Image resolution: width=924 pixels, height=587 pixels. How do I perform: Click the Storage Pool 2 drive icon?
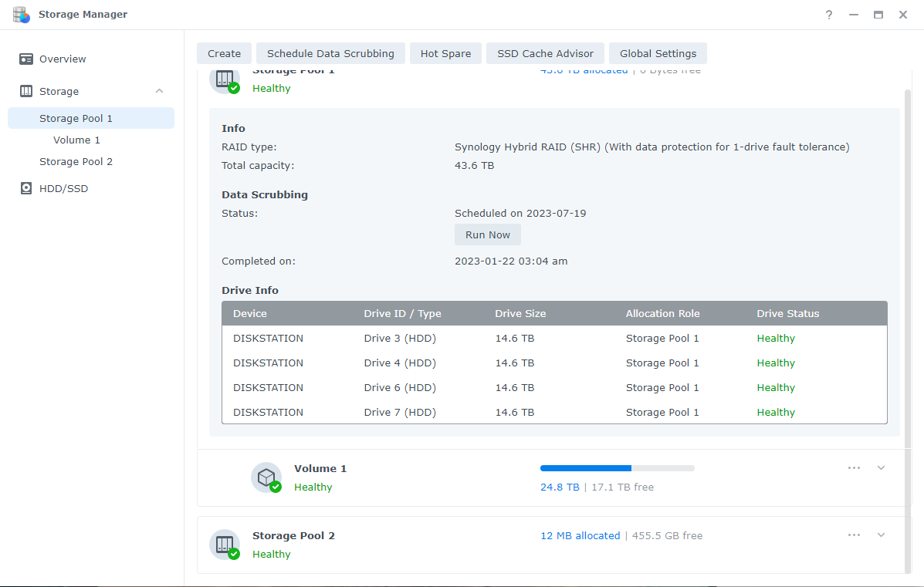(x=225, y=545)
